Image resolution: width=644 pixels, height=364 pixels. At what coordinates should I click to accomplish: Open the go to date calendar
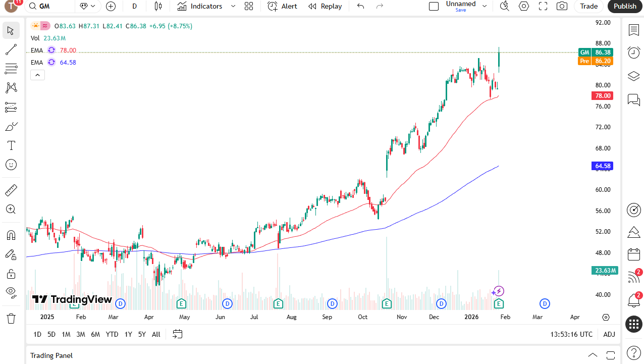click(177, 334)
